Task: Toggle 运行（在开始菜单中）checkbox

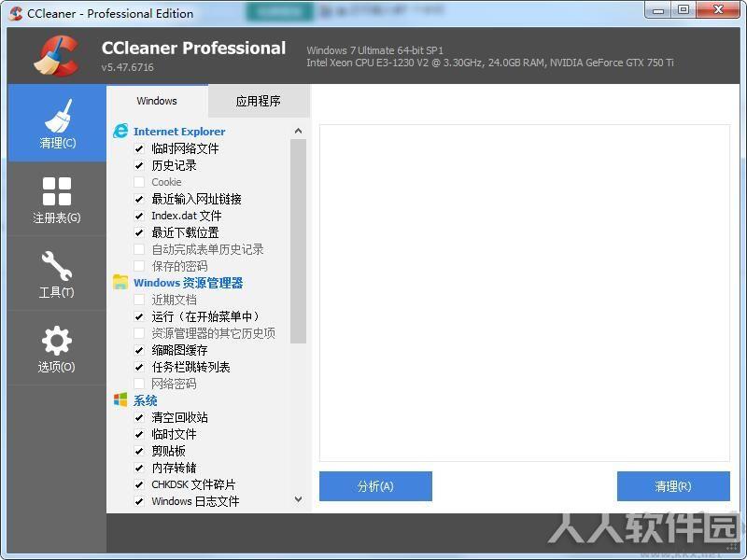Action: [139, 316]
